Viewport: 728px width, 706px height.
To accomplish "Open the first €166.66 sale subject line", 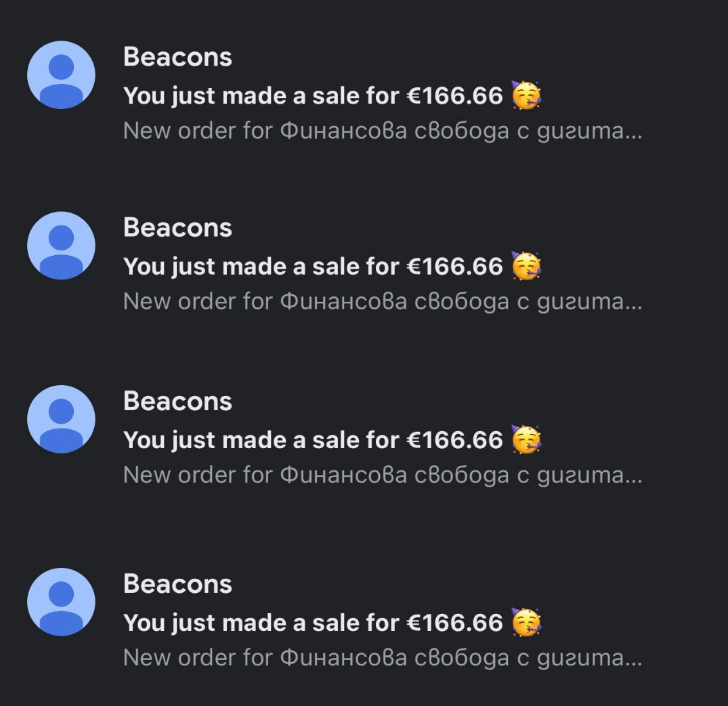I will pyautogui.click(x=313, y=96).
